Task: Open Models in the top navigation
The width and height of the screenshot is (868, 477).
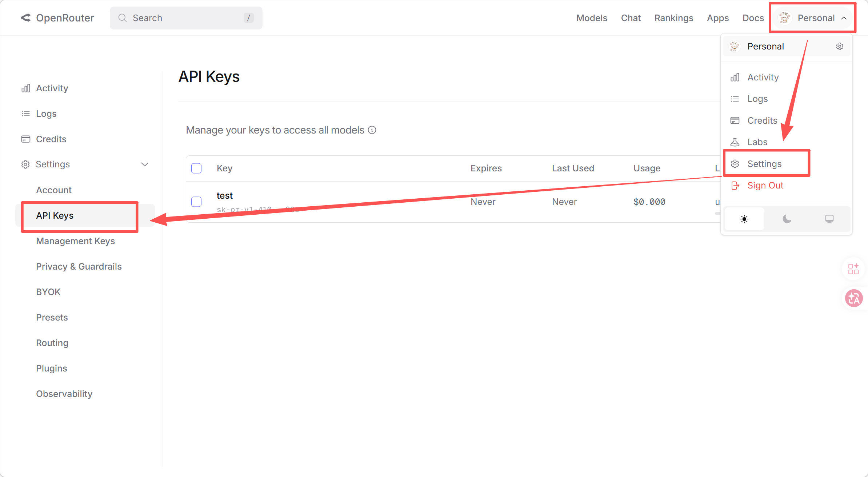Action: pos(592,18)
